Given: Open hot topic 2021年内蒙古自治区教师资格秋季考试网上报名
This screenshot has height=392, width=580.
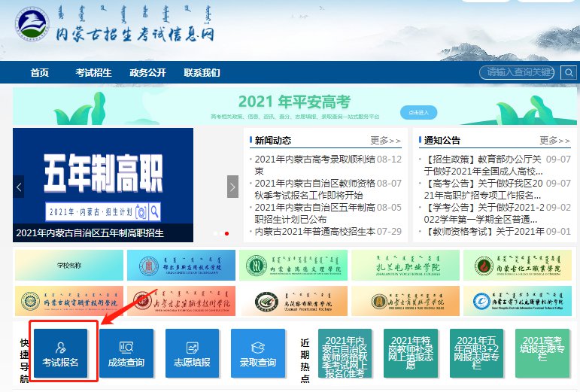Looking at the screenshot, I should point(345,353).
